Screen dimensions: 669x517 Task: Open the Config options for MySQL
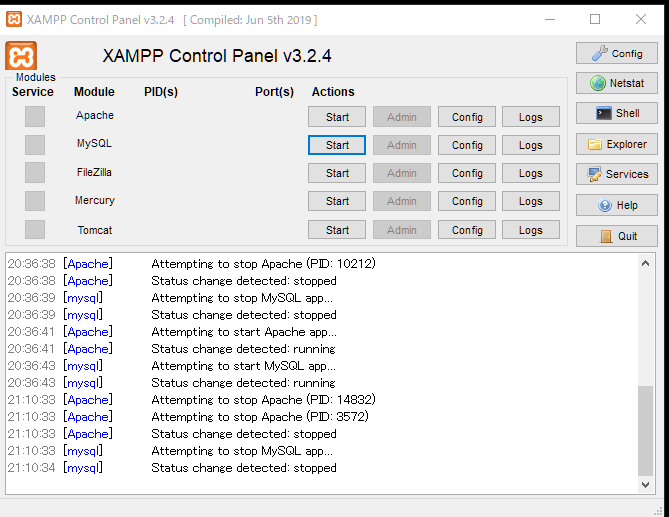pos(467,145)
